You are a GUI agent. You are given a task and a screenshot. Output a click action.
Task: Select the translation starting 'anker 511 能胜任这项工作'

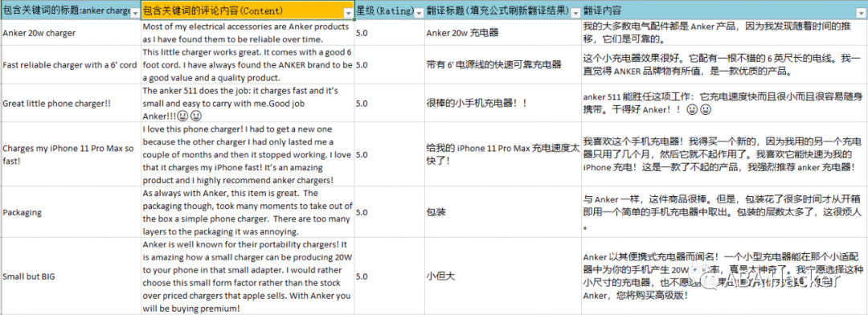click(x=724, y=103)
